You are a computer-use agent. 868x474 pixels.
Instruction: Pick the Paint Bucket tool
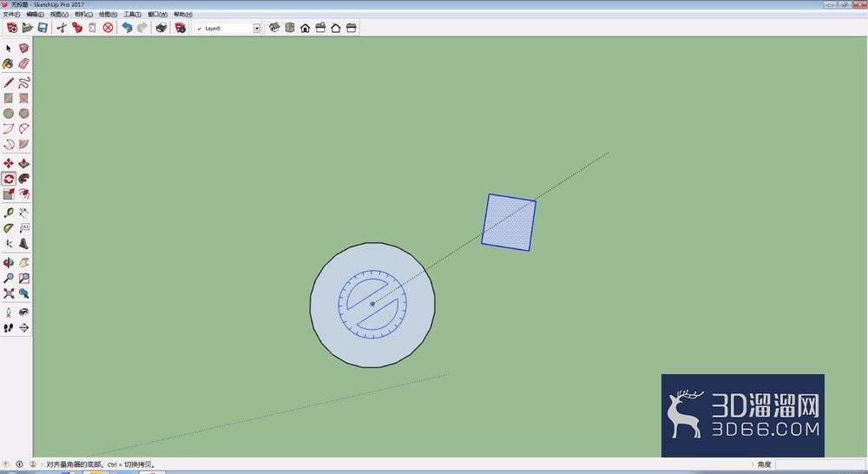(9, 63)
